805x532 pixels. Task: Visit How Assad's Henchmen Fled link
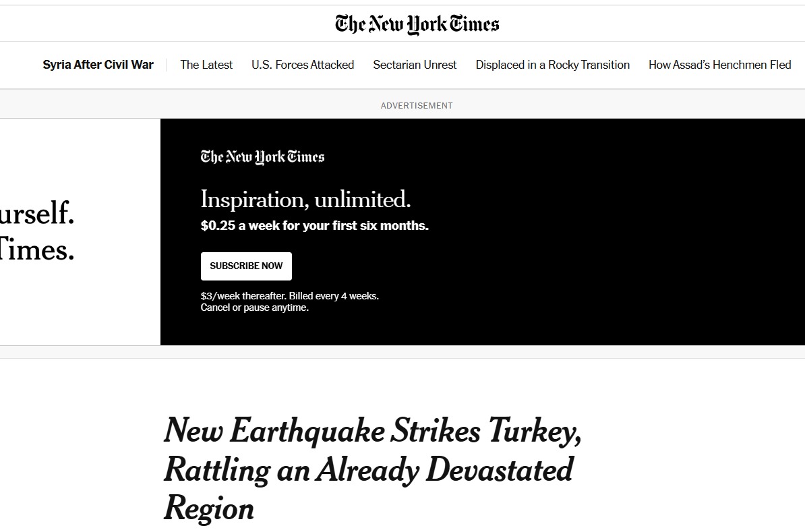tap(719, 65)
